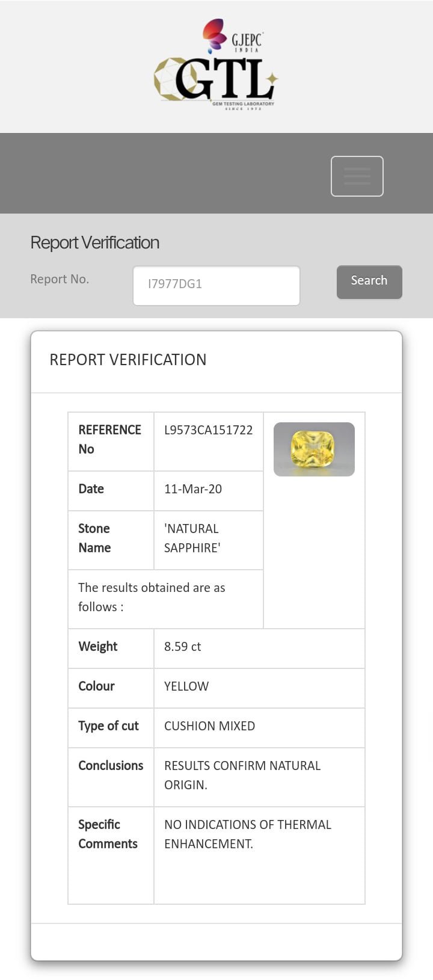Focus the Report No. input field
The width and height of the screenshot is (433, 980).
[216, 285]
